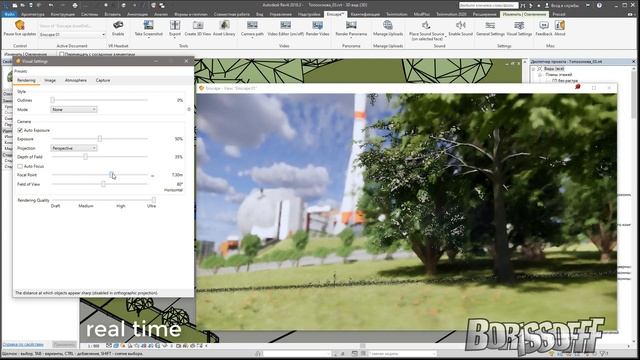
Task: Click Place Sound Source icon
Action: point(426,25)
